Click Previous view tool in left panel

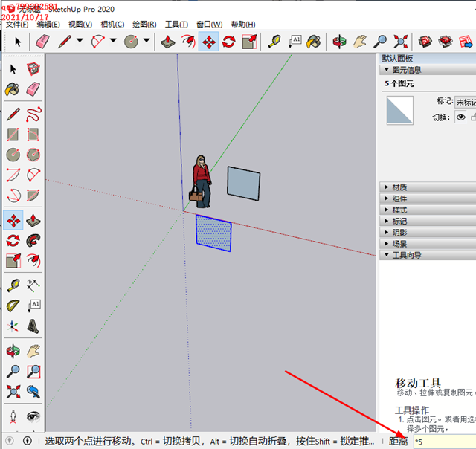click(33, 392)
